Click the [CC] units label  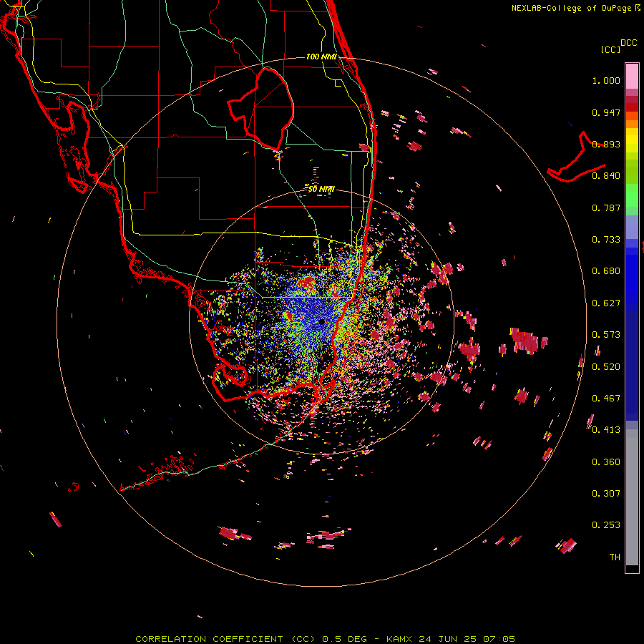point(610,49)
